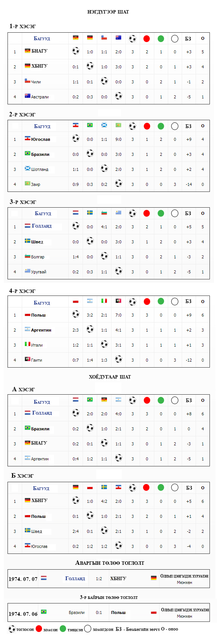Viewport: 217px width, 644px height.
Task: Click the Haiti flag next to Гаити
Action: 27,359
